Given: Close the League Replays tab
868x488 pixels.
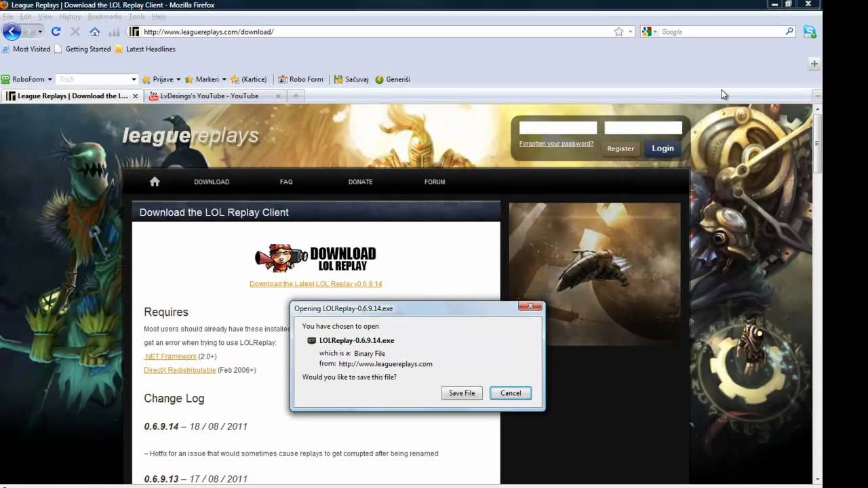Looking at the screenshot, I should click(x=135, y=96).
